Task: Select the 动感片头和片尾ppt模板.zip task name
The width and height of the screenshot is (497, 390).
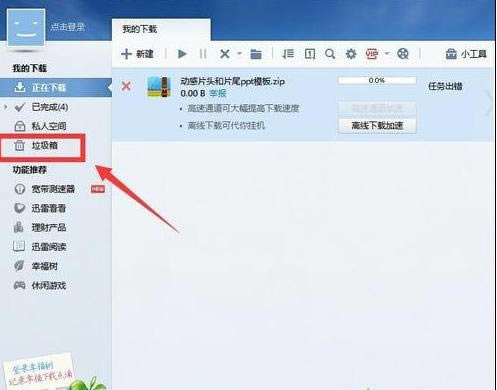Action: pyautogui.click(x=232, y=81)
